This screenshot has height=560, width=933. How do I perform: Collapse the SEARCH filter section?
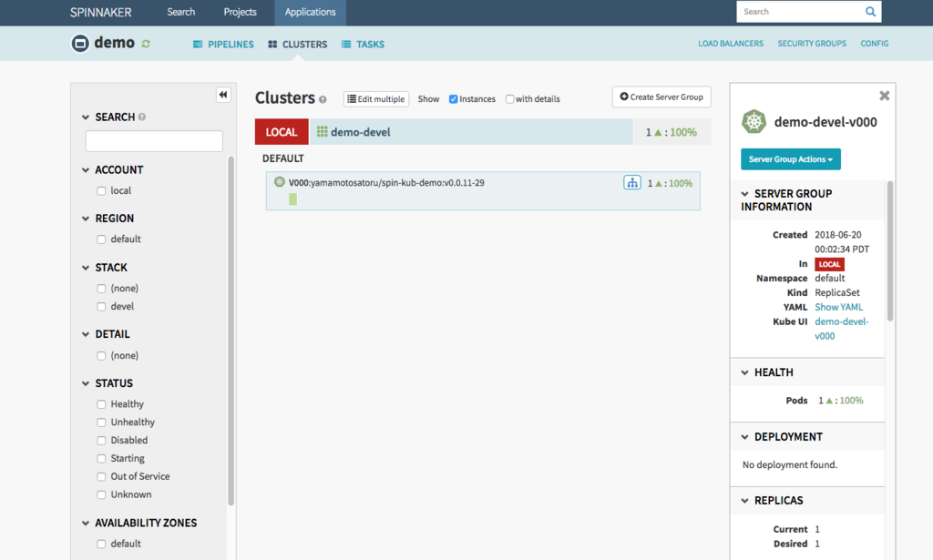point(86,117)
